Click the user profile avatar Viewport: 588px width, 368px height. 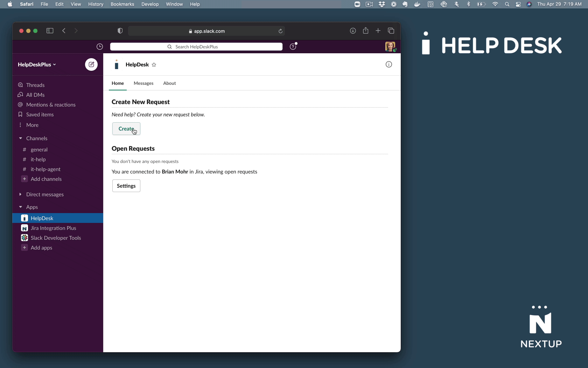pyautogui.click(x=390, y=47)
